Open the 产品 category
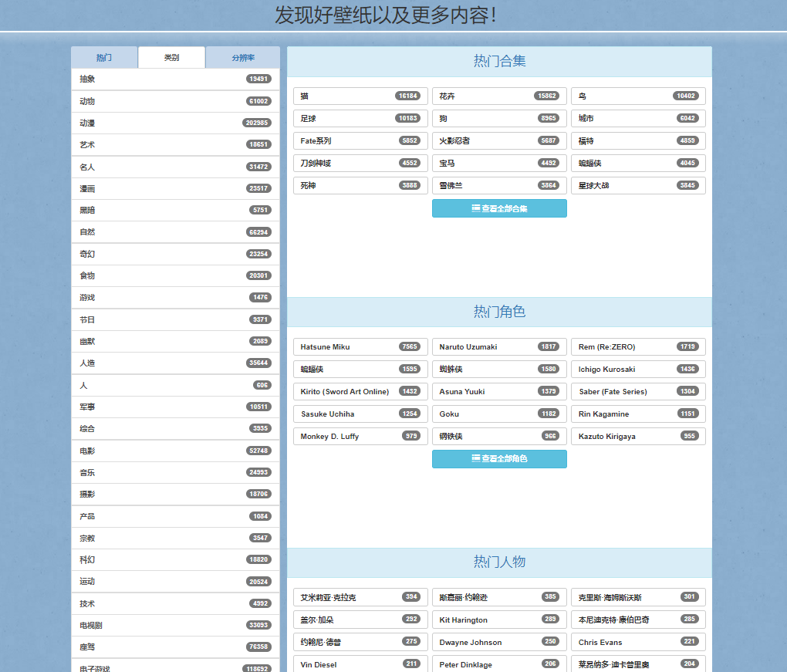The image size is (787, 672). click(175, 516)
